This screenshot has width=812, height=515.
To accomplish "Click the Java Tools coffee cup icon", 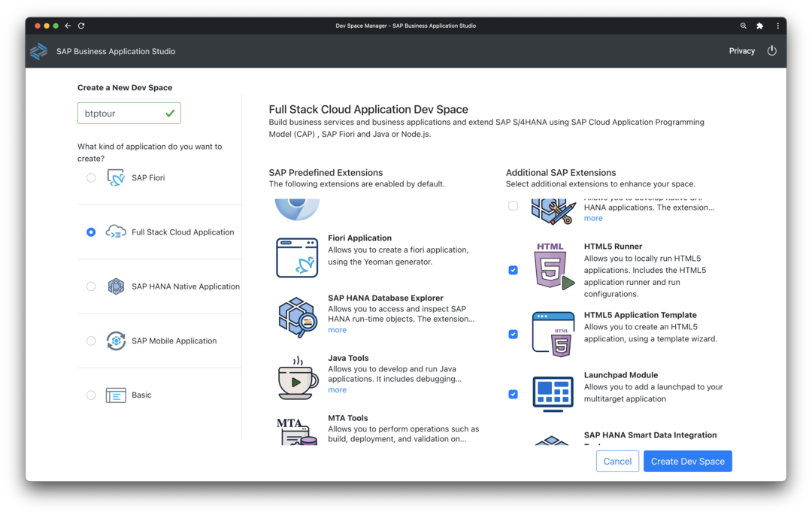I will click(296, 377).
